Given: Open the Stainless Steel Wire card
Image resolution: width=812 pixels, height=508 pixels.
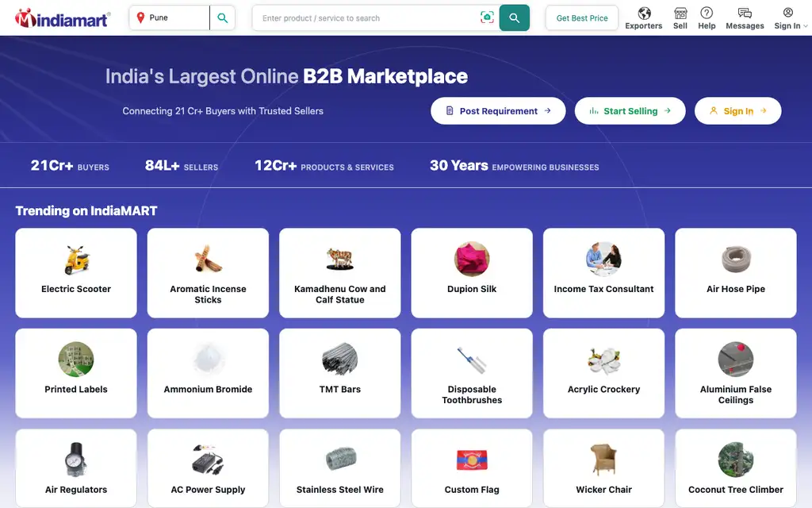Looking at the screenshot, I should [x=339, y=468].
